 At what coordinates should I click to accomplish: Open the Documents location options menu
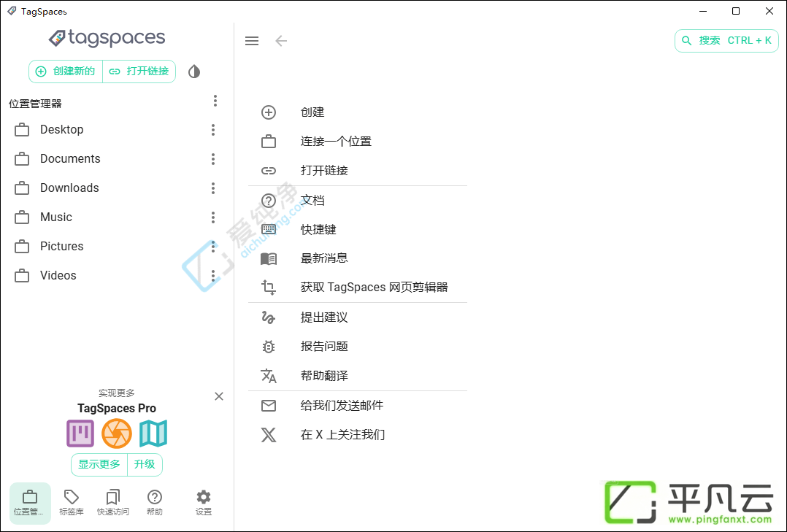[x=213, y=159]
